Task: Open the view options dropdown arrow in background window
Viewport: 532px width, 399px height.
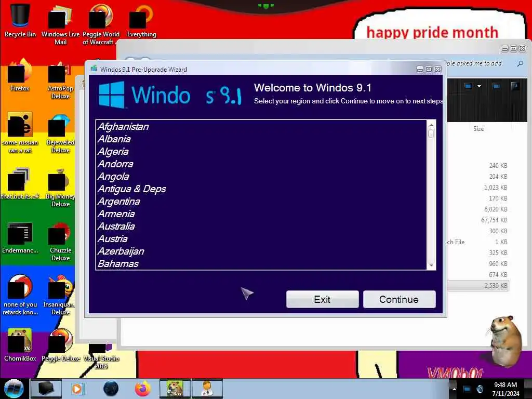Action: pos(479,86)
